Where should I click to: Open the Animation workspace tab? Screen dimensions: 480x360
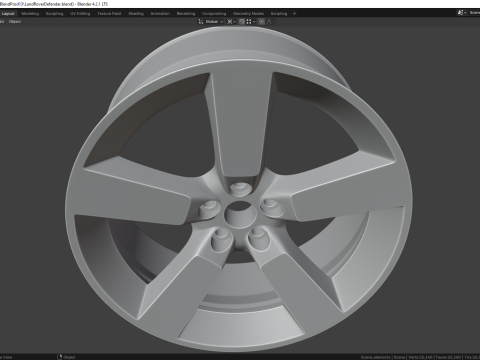(x=160, y=14)
